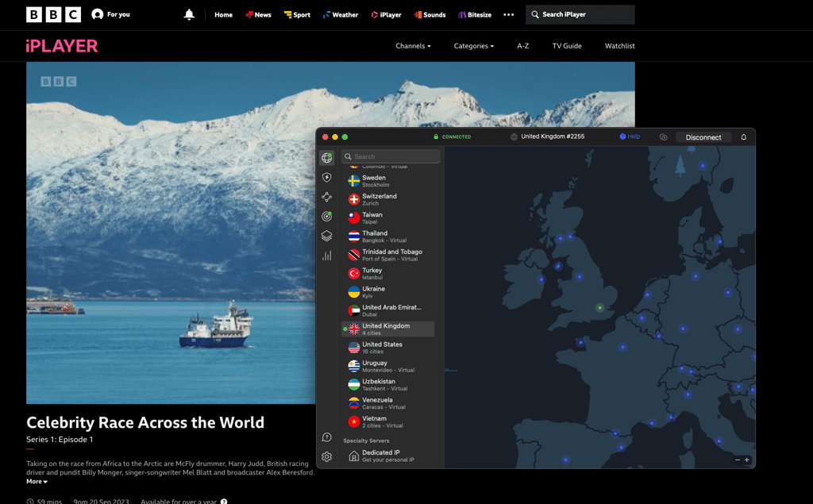Image resolution: width=813 pixels, height=504 pixels.
Task: Open the stacked layers sidebar icon
Action: click(326, 236)
